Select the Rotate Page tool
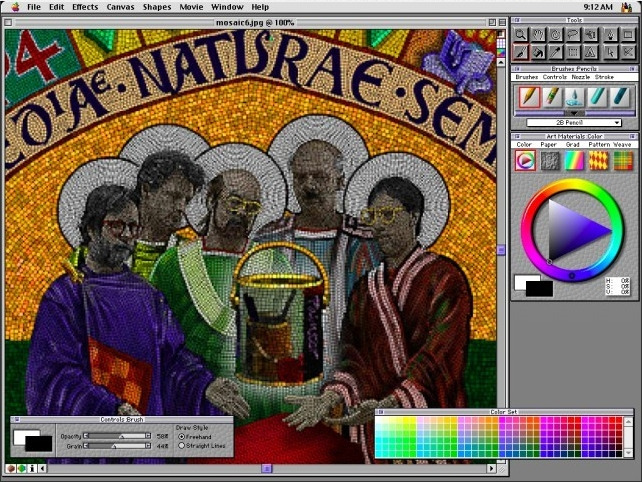This screenshot has width=642, height=482. pos(556,35)
